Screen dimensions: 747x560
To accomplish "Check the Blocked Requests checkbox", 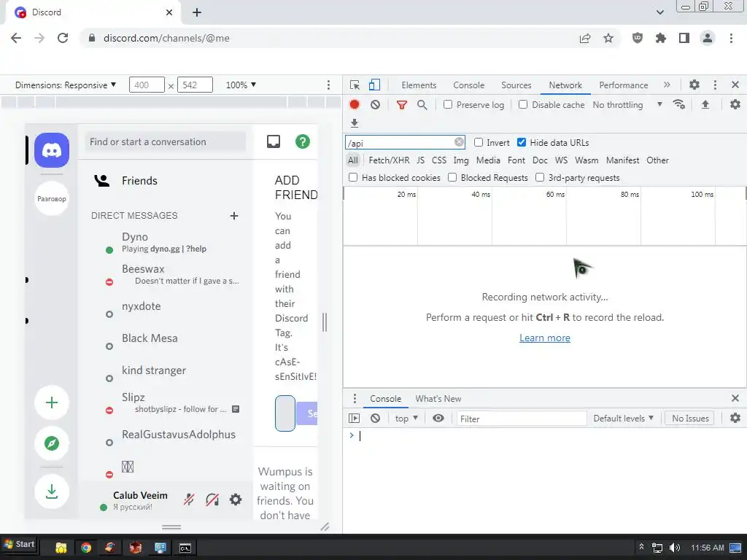I will pyautogui.click(x=452, y=178).
